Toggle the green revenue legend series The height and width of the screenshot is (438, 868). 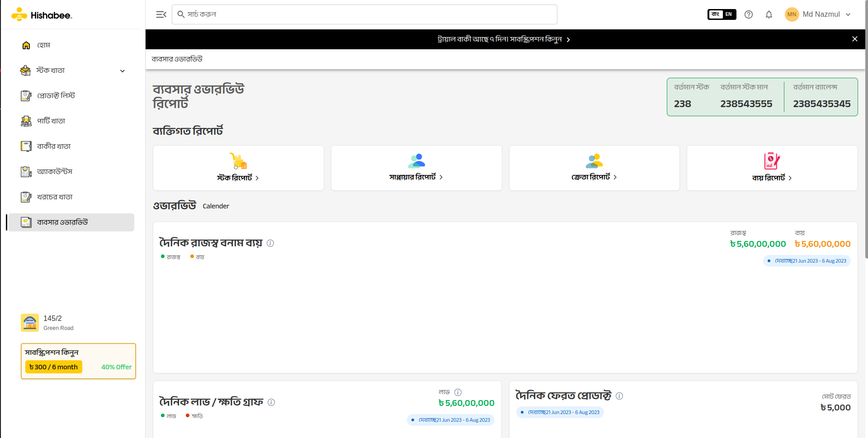(x=170, y=257)
